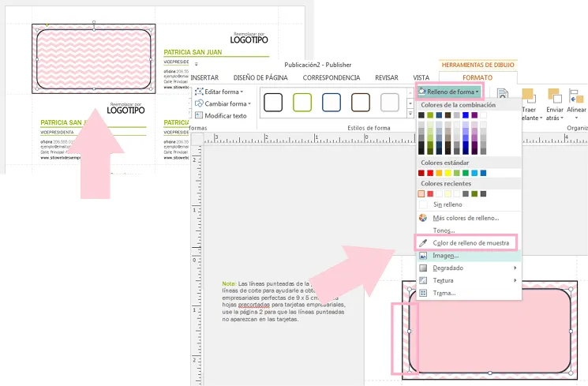This screenshot has height=386, width=588.
Task: Select the pink rounded rectangle on canvas
Action: [x=490, y=331]
